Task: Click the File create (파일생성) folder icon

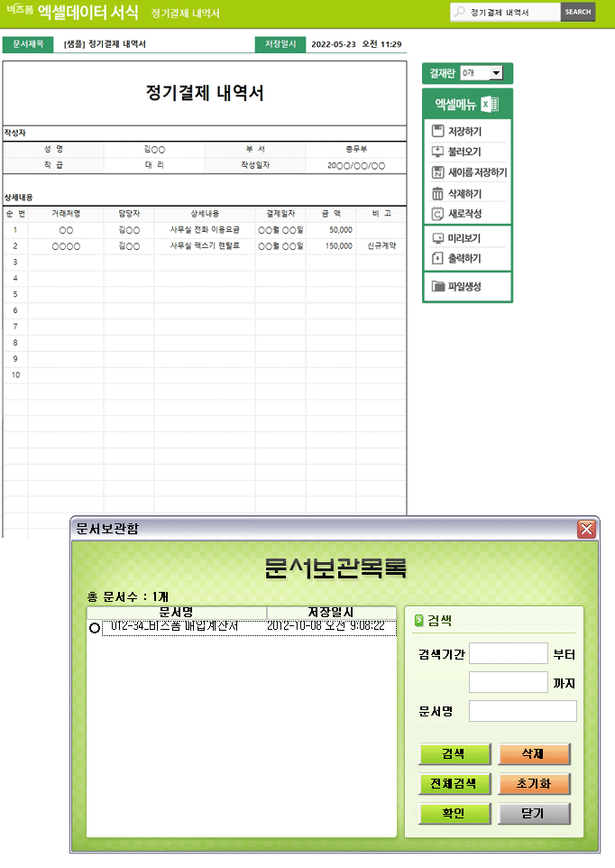Action: coord(438,286)
